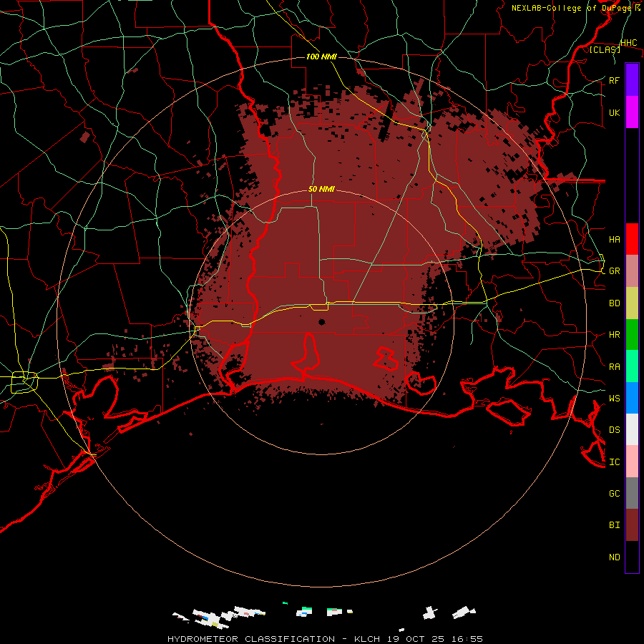
Task: Click the purple RF legend color swatch
Action: 632,80
